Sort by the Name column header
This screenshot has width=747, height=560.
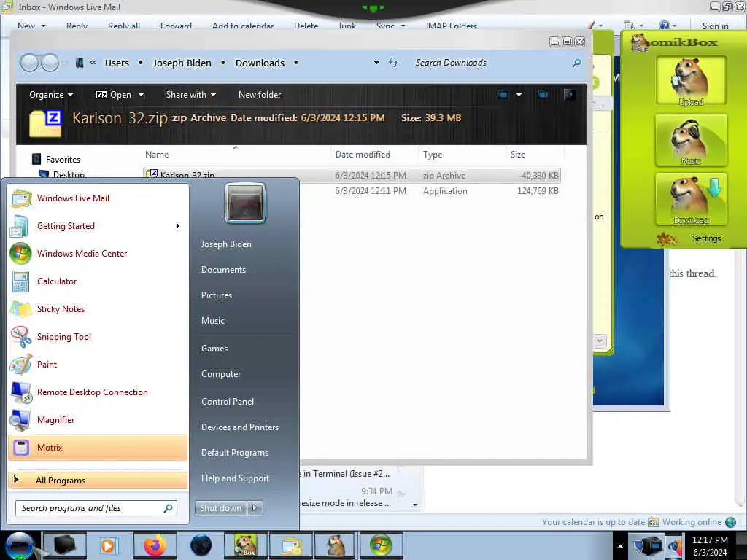tap(157, 155)
